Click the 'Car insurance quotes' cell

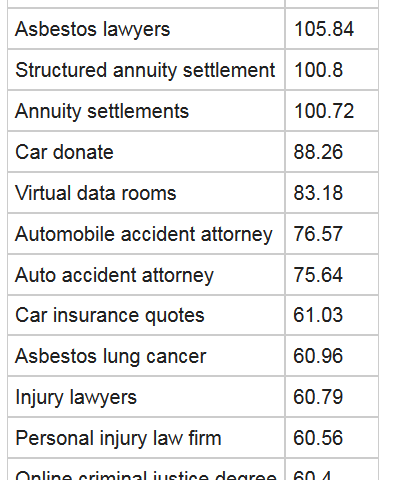[146, 315]
